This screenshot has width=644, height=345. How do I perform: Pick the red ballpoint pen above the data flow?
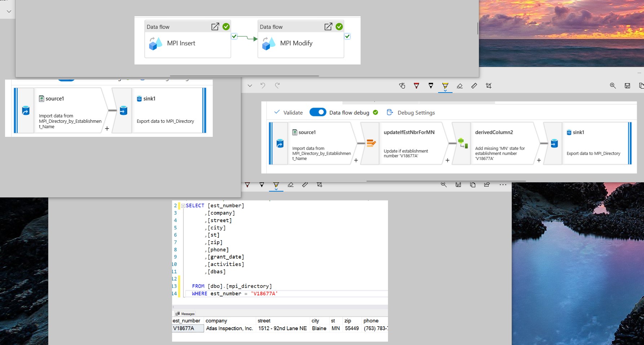(416, 86)
